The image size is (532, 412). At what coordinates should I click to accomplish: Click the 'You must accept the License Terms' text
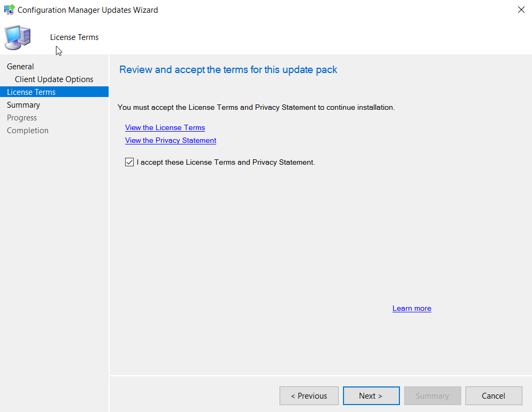pyautogui.click(x=256, y=107)
